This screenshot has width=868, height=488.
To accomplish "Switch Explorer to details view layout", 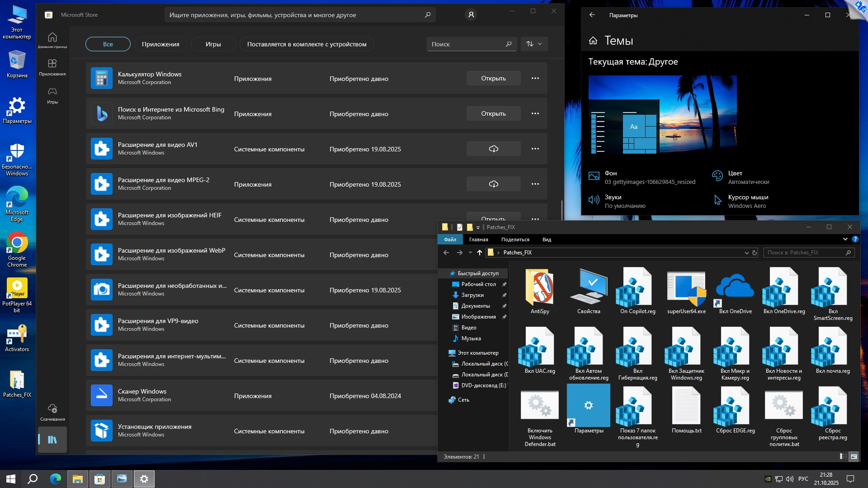I will pyautogui.click(x=843, y=456).
